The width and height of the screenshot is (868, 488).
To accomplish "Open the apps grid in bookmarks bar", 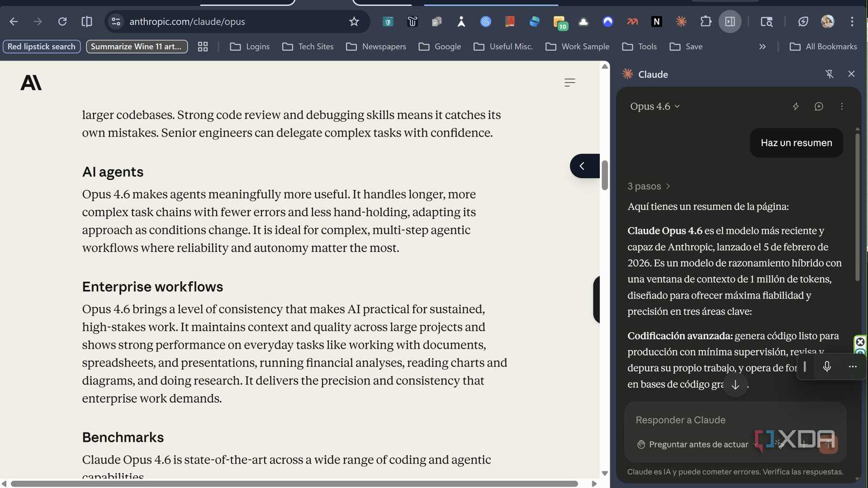I will pos(203,46).
